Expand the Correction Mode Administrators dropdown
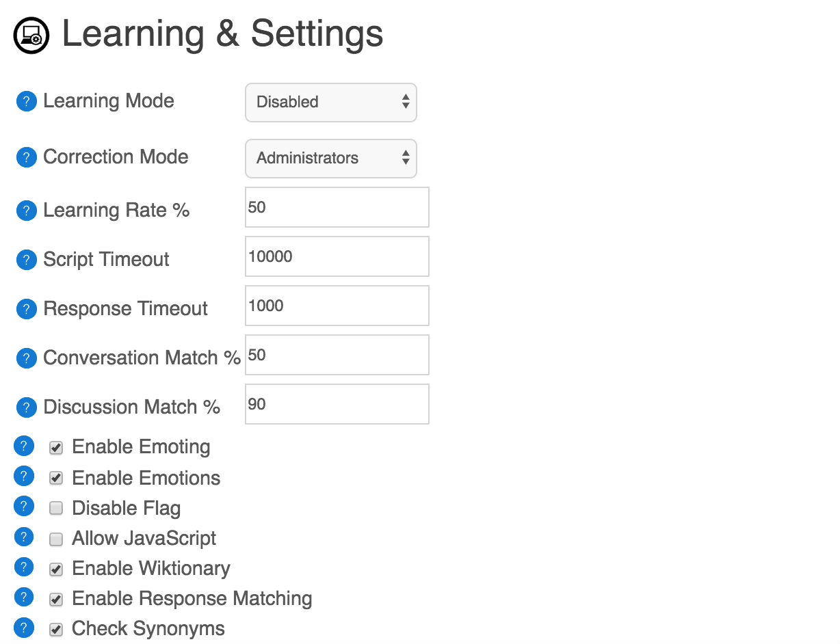Image resolution: width=840 pixels, height=644 pixels. coord(331,159)
